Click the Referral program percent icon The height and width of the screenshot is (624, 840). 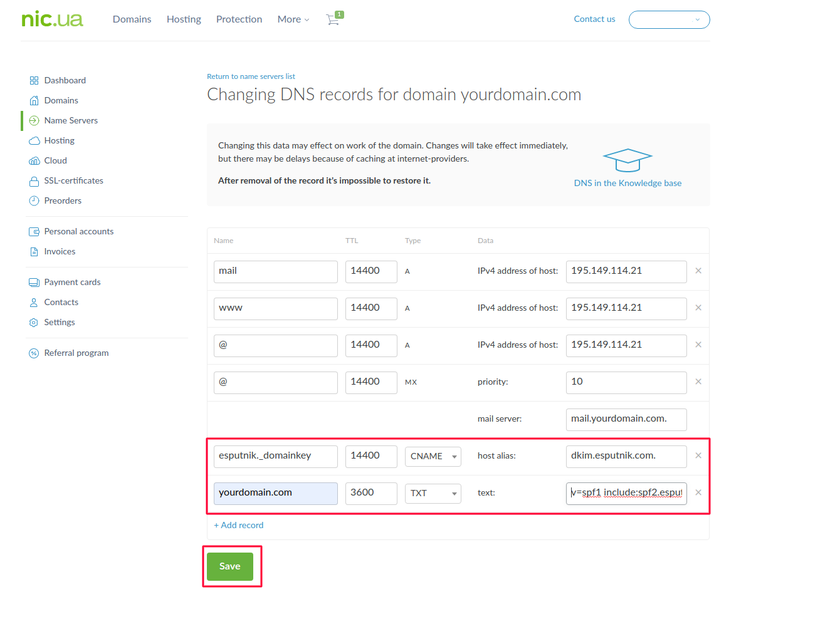[x=34, y=353]
